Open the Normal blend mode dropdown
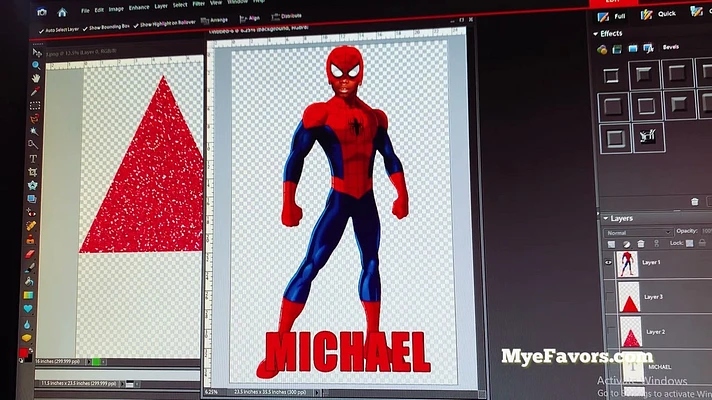 [638, 232]
